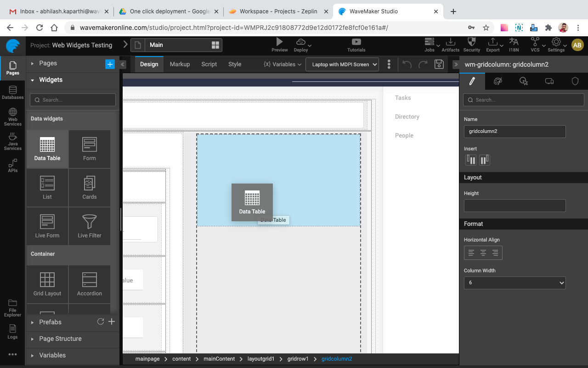
Task: Select the Live Filter widget
Action: point(89,226)
